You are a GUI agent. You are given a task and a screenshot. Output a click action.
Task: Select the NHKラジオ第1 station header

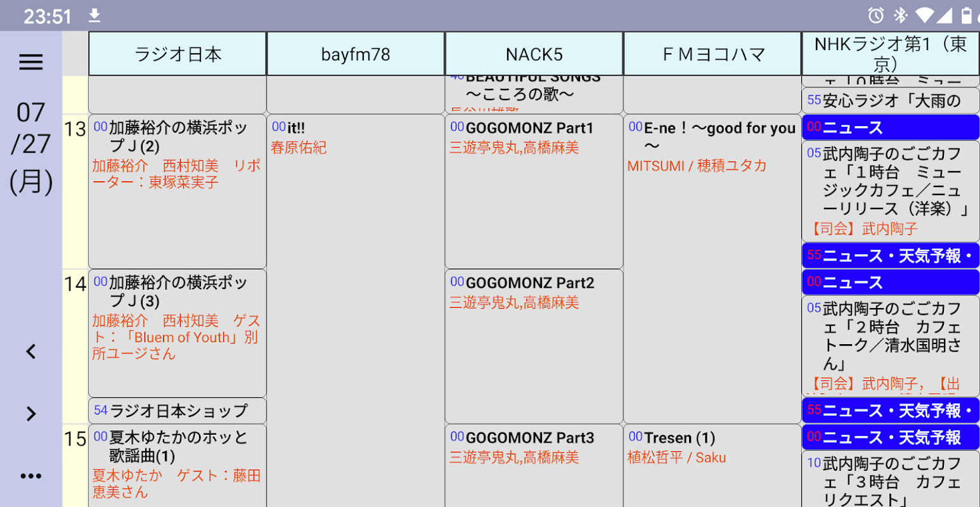pos(891,54)
